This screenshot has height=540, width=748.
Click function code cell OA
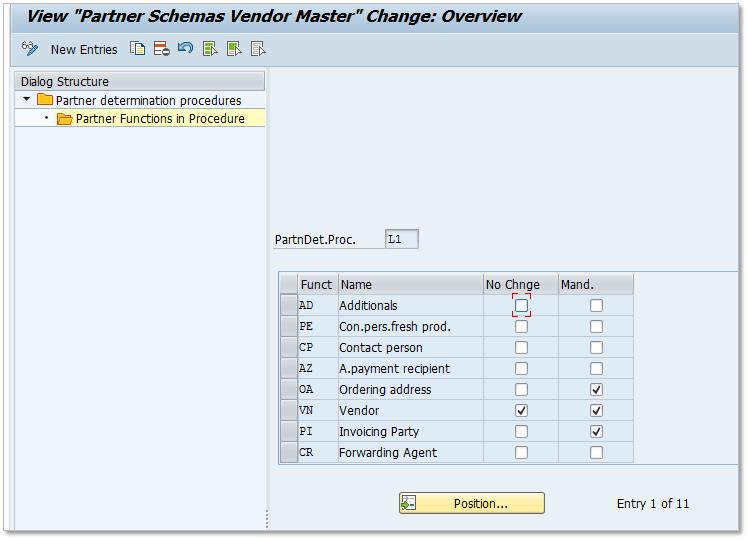click(x=318, y=389)
